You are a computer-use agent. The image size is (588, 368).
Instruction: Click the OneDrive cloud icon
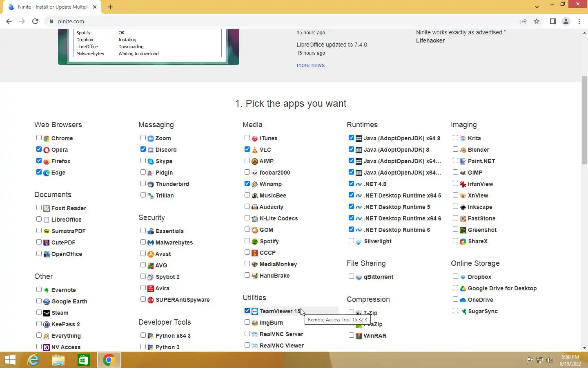pyautogui.click(x=463, y=300)
